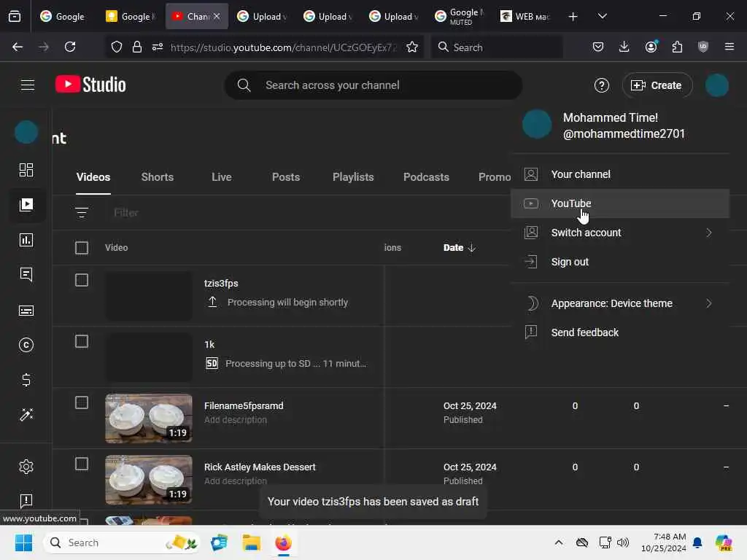The height and width of the screenshot is (560, 747).
Task: Click Send feedback icon in the sidebar
Action: point(26,501)
